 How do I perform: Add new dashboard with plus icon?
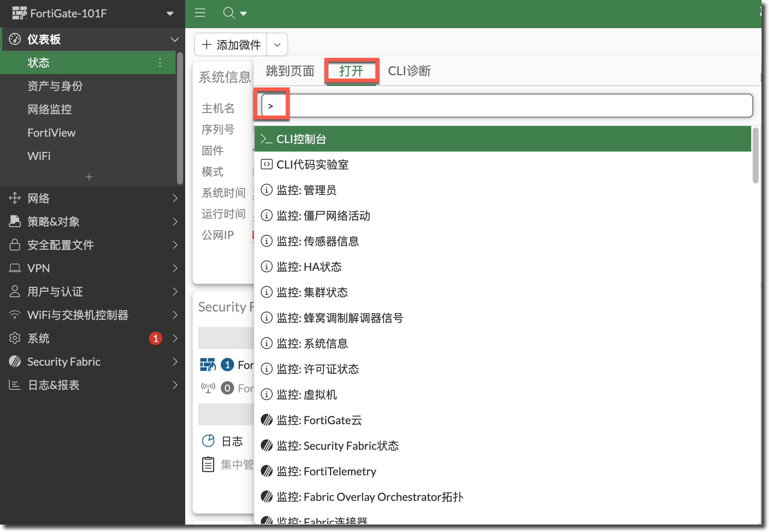click(x=89, y=177)
